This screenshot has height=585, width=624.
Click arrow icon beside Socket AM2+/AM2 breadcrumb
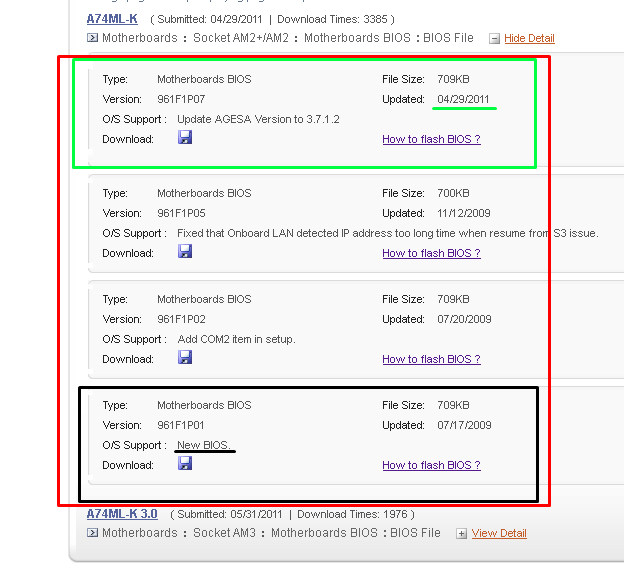coord(92,38)
